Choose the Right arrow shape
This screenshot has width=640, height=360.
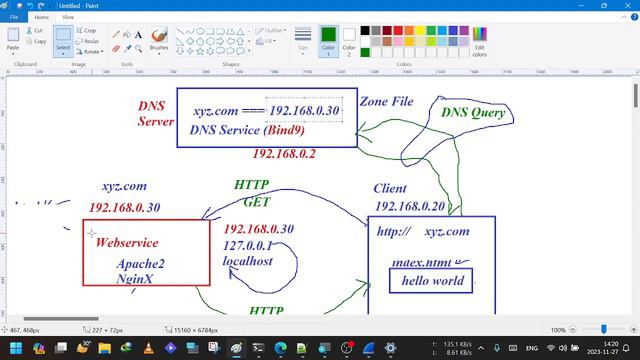point(220,41)
